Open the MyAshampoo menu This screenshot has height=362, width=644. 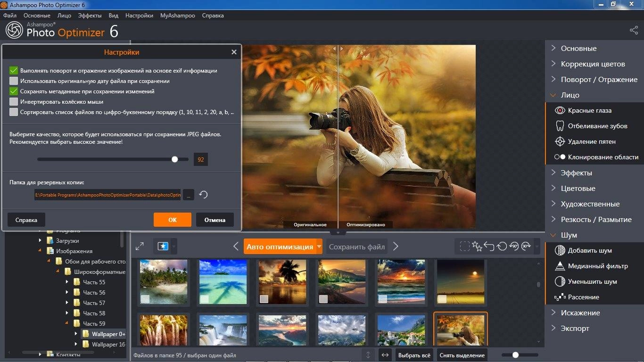point(178,16)
